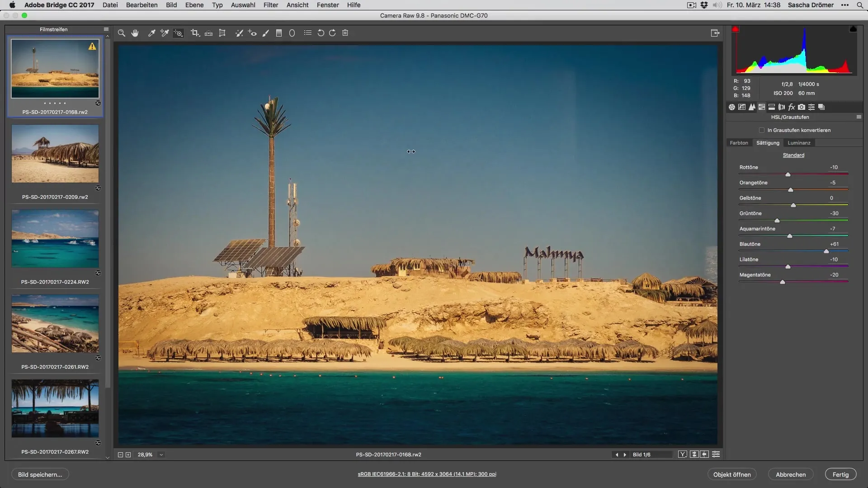
Task: Open the Presets panel icon
Action: click(811, 107)
